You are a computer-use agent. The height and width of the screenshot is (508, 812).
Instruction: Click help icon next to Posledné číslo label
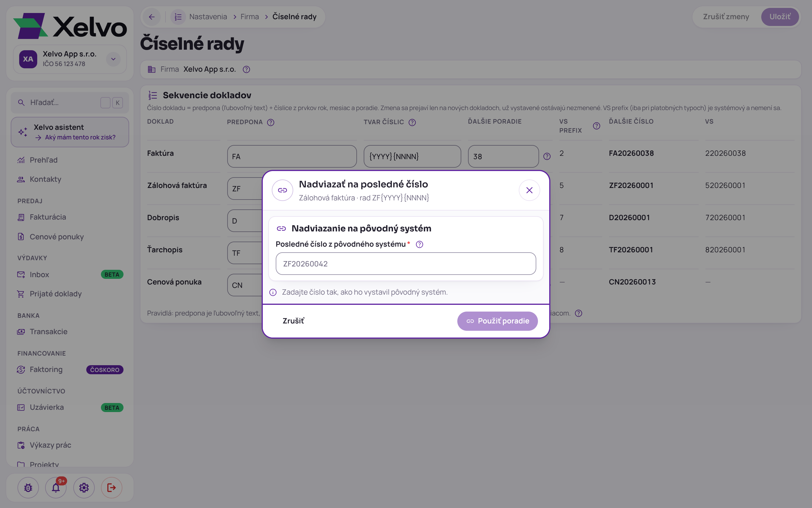pyautogui.click(x=420, y=244)
